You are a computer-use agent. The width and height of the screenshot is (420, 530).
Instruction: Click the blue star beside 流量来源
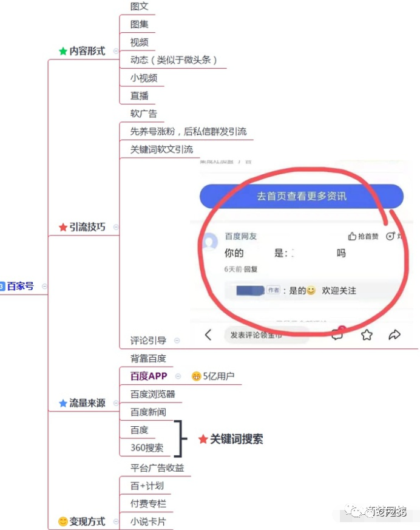pos(63,403)
